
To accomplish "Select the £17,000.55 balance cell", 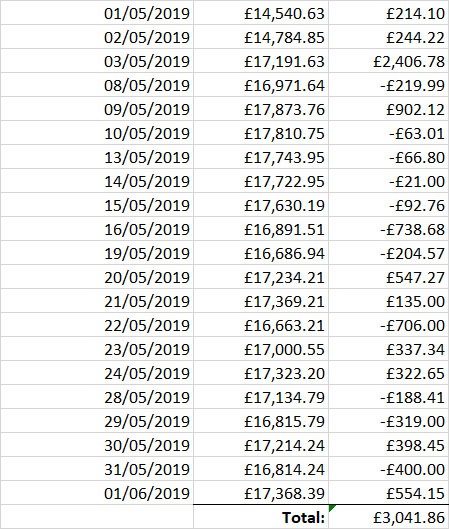I will [261, 349].
